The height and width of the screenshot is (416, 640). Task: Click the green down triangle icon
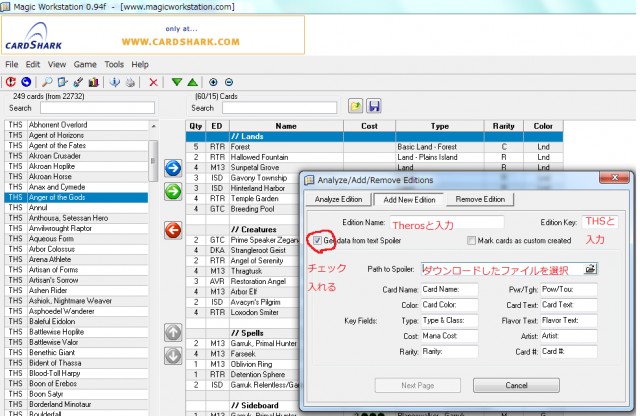pos(177,82)
